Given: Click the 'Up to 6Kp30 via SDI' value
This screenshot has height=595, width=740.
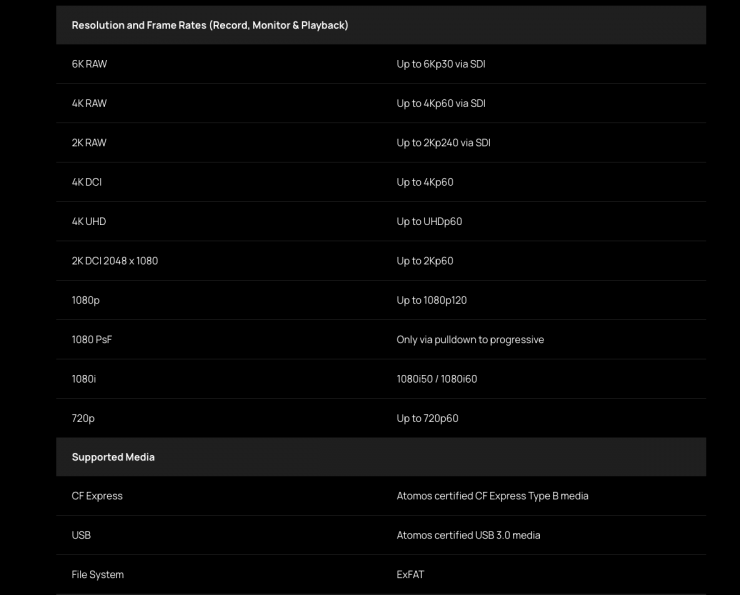Looking at the screenshot, I should [x=441, y=64].
